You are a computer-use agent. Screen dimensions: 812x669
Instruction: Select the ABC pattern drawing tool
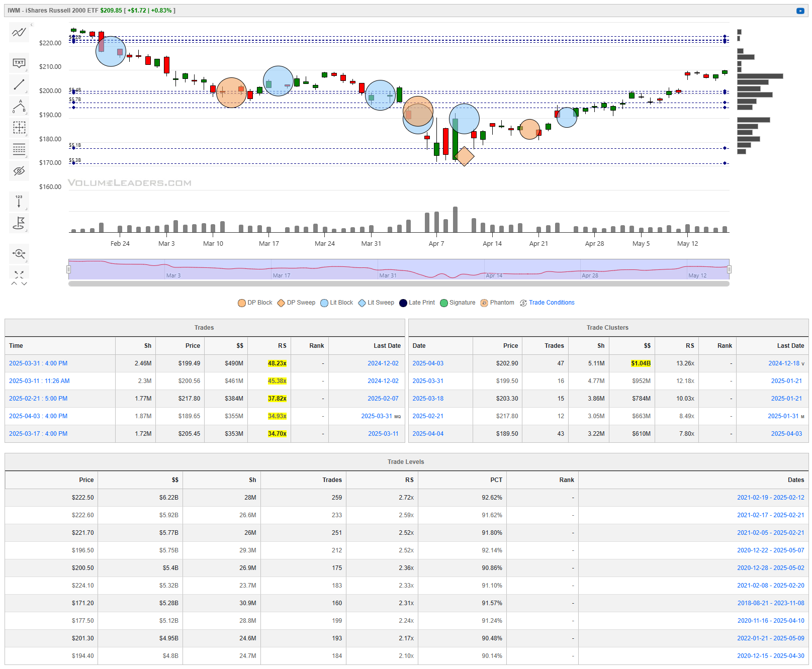[x=19, y=106]
